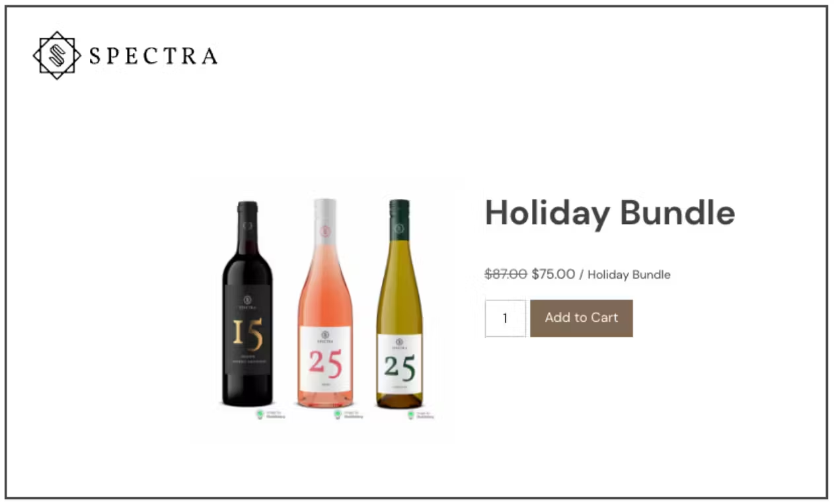The height and width of the screenshot is (504, 834).
Task: Click the logo emblem on rosé bottle neck
Action: pyautogui.click(x=324, y=231)
